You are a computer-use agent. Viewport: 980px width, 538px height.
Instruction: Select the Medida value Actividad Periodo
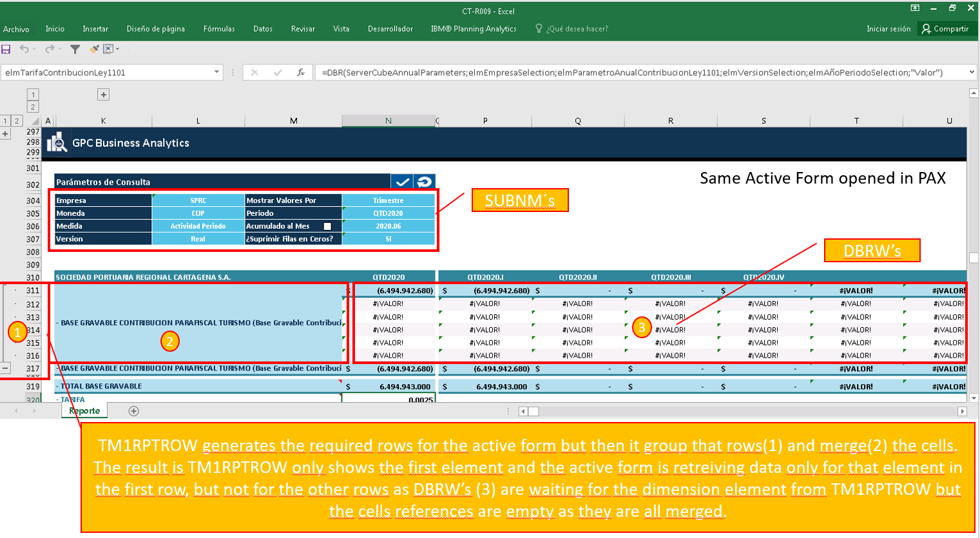[x=198, y=226]
